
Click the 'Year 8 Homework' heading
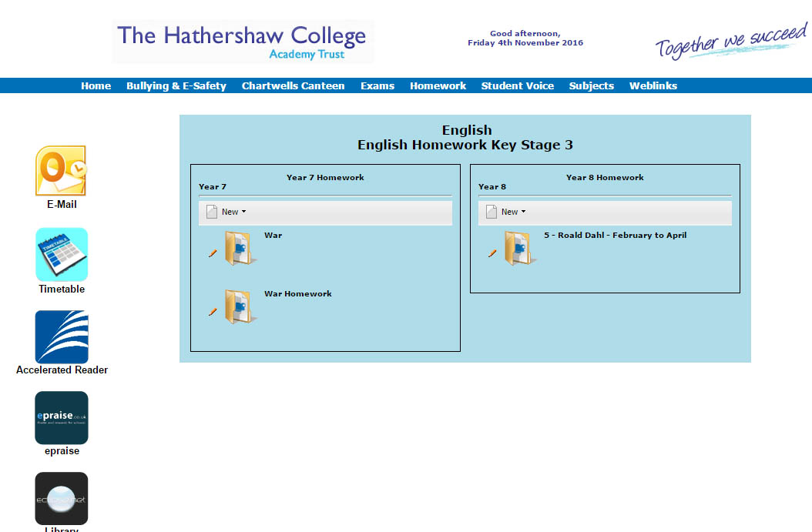pyautogui.click(x=605, y=178)
